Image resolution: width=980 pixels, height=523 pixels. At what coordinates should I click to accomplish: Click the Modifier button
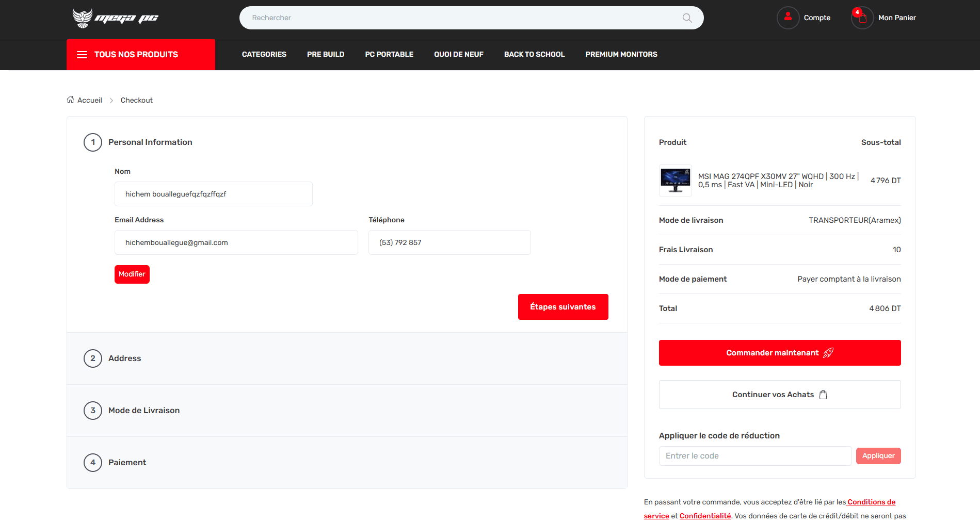(x=132, y=274)
